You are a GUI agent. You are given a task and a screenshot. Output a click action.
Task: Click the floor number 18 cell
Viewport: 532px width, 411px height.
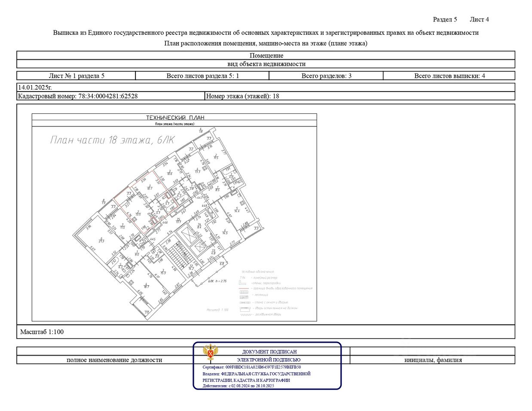coord(242,96)
